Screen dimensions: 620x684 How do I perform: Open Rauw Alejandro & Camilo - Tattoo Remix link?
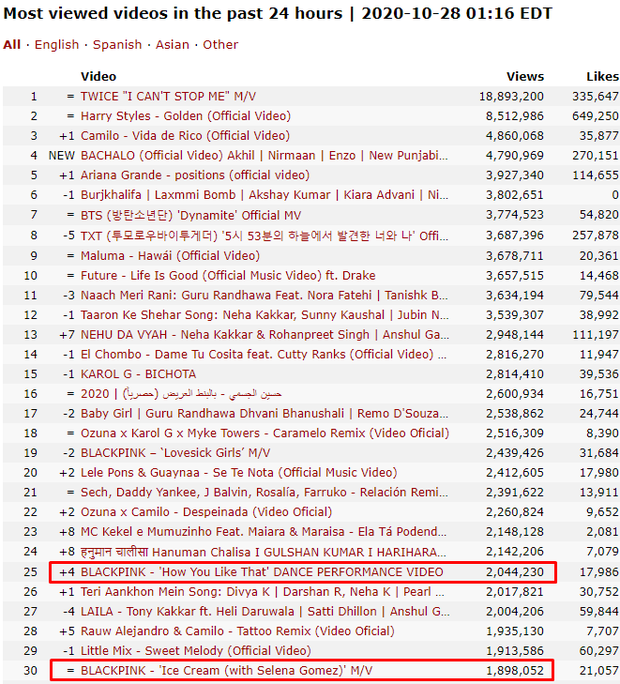coord(237,631)
